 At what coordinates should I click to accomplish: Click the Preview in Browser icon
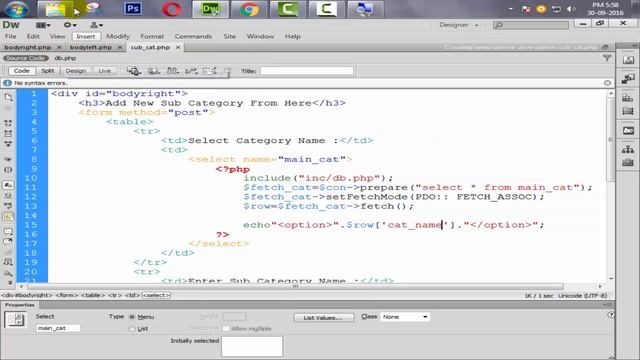click(x=153, y=71)
